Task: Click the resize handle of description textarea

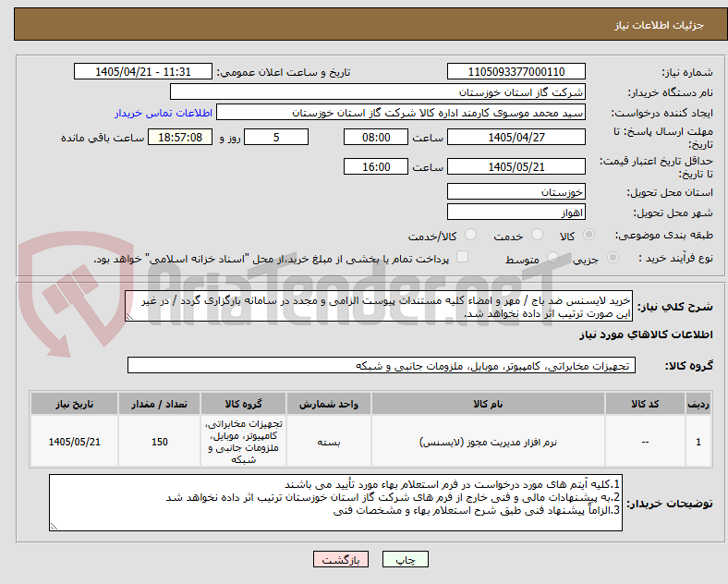Action: [129, 317]
